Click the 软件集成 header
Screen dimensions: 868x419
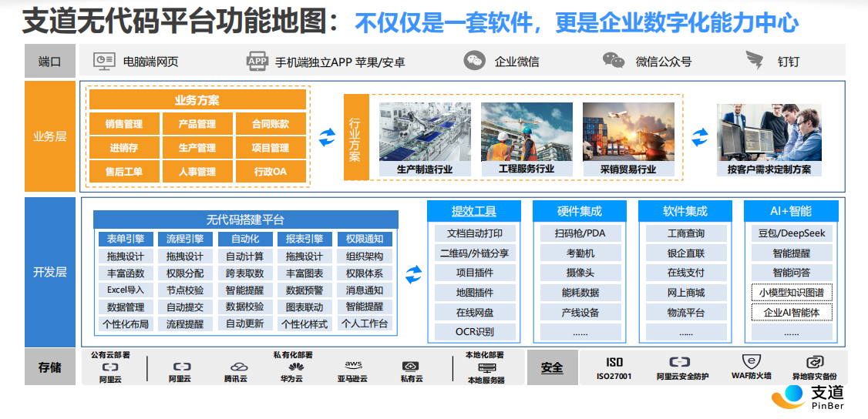pos(685,210)
